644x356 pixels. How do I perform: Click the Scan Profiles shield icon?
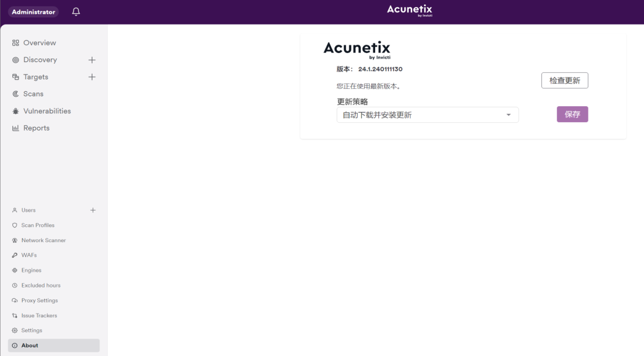pyautogui.click(x=15, y=225)
